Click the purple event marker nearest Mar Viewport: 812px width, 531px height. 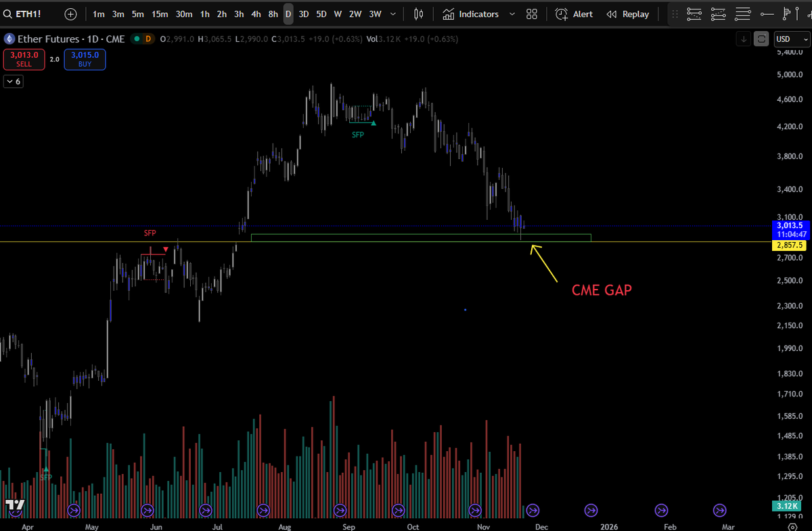[719, 510]
